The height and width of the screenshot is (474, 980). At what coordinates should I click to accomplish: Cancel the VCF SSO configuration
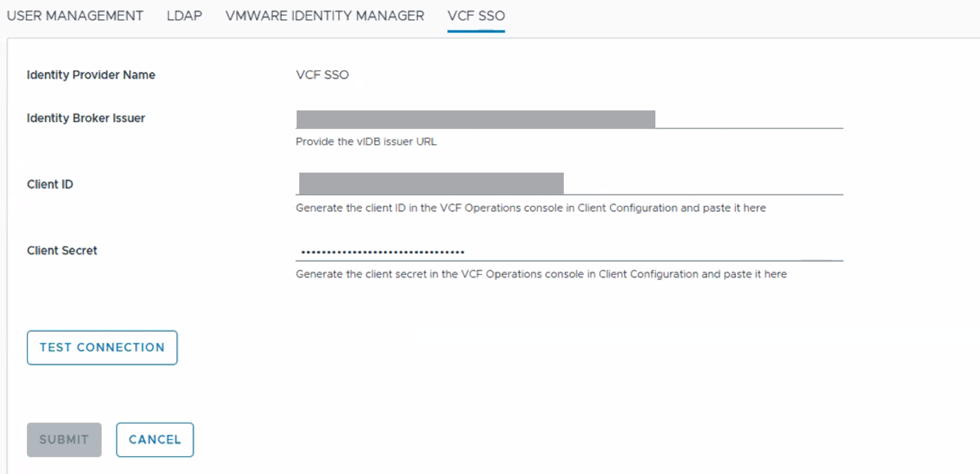click(x=155, y=439)
